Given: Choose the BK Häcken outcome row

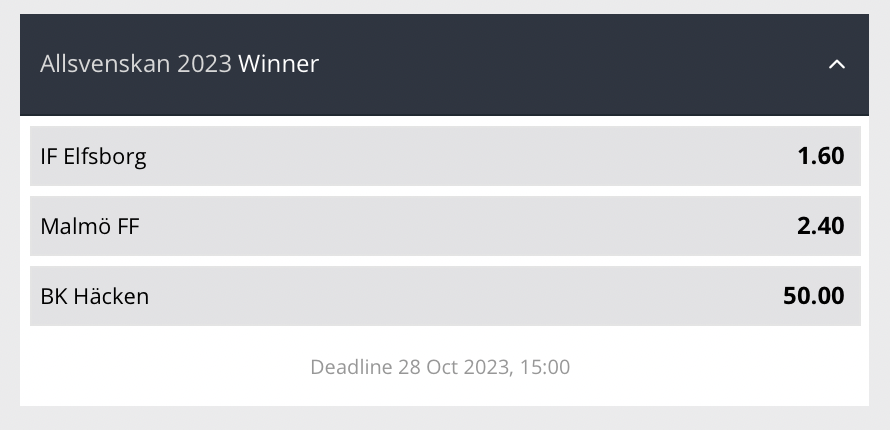Looking at the screenshot, I should tap(445, 296).
